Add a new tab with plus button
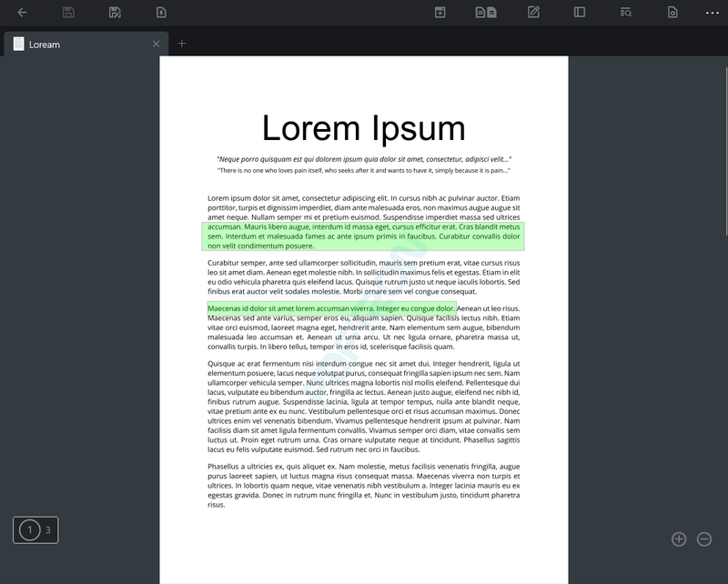This screenshot has width=728, height=584. [x=181, y=43]
